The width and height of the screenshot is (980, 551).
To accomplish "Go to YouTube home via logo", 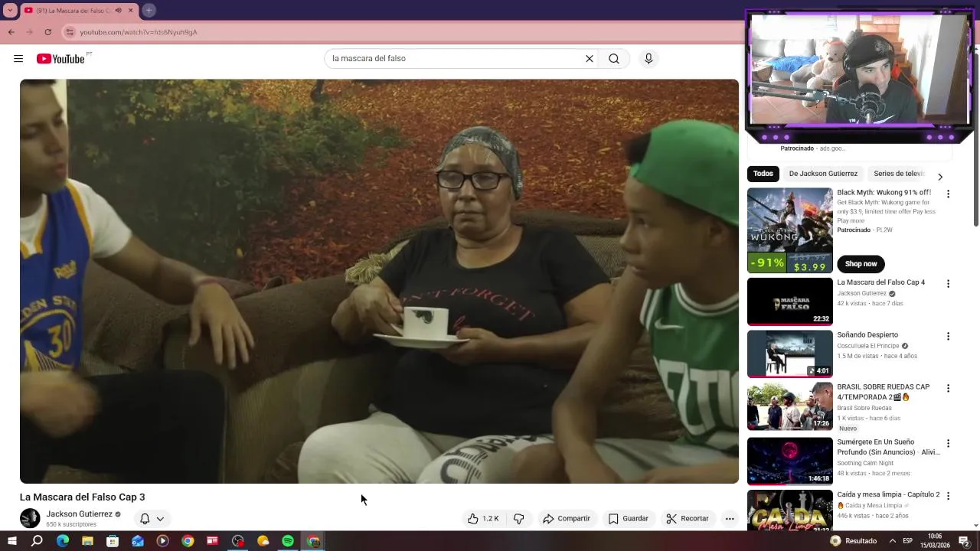I will [x=60, y=59].
